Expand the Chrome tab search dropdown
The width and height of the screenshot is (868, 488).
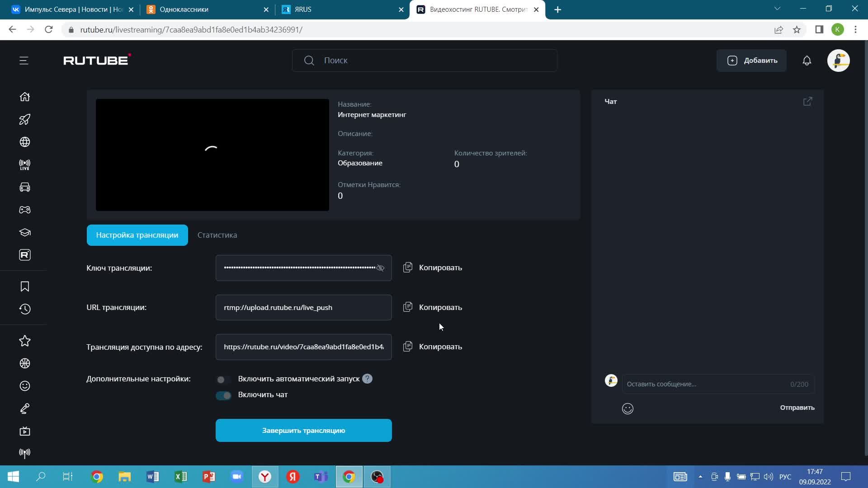pyautogui.click(x=777, y=9)
